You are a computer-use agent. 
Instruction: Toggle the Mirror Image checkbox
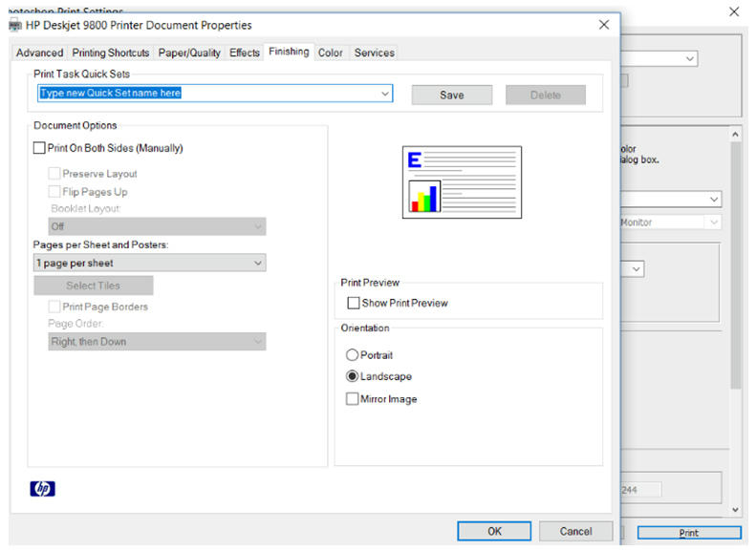[x=353, y=399]
